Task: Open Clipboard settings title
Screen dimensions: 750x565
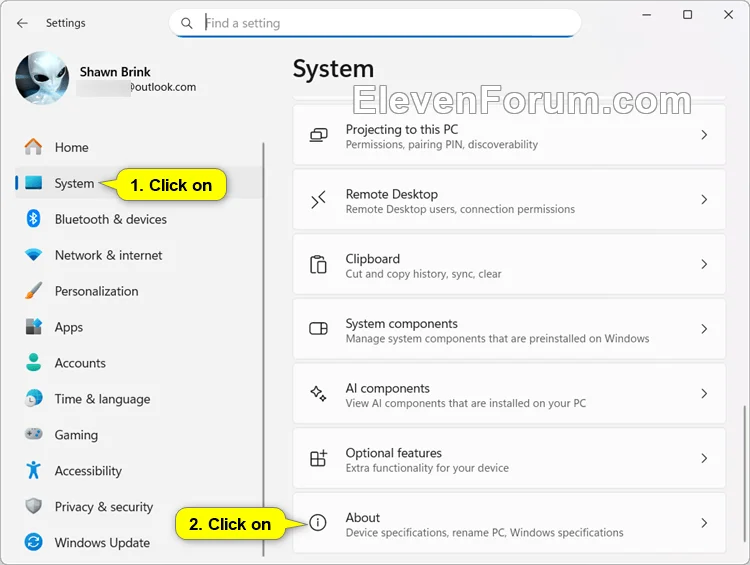Action: pyautogui.click(x=373, y=259)
